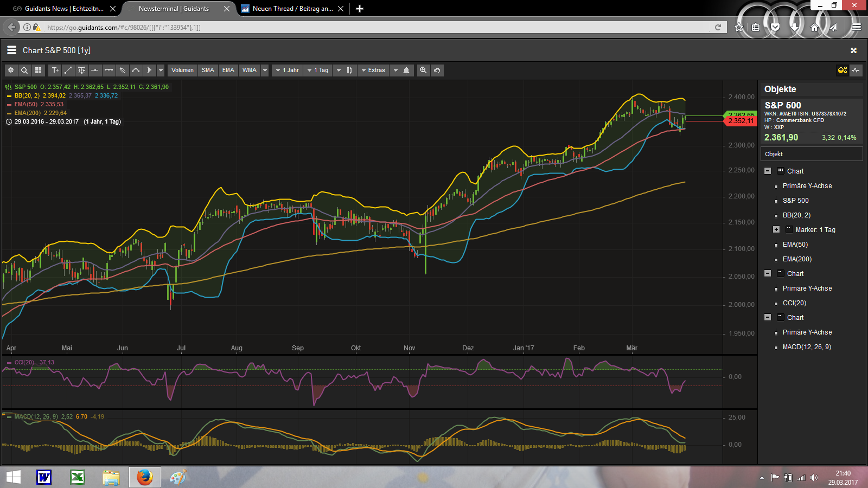
Task: Open the 1 Jahr time range dropdown
Action: tap(288, 70)
